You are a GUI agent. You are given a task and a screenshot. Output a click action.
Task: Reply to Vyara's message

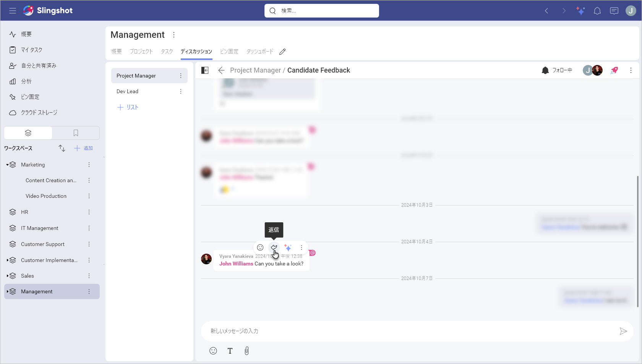(x=274, y=248)
